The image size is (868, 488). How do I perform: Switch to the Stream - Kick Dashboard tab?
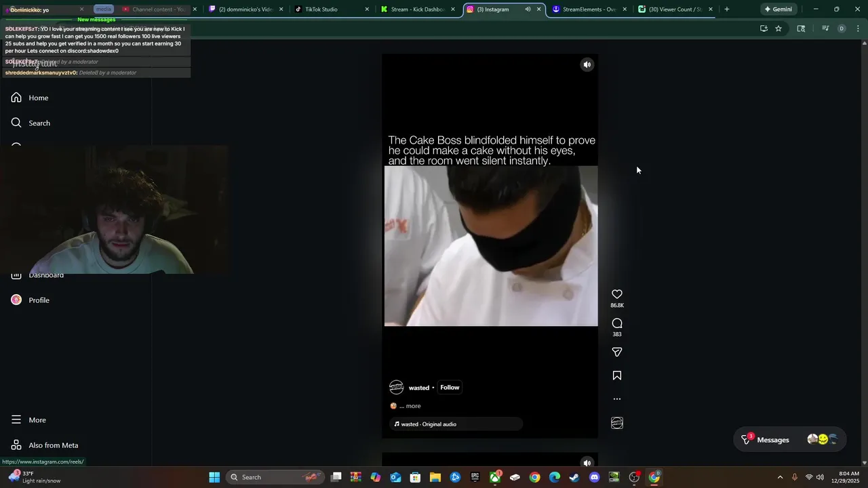tap(417, 9)
